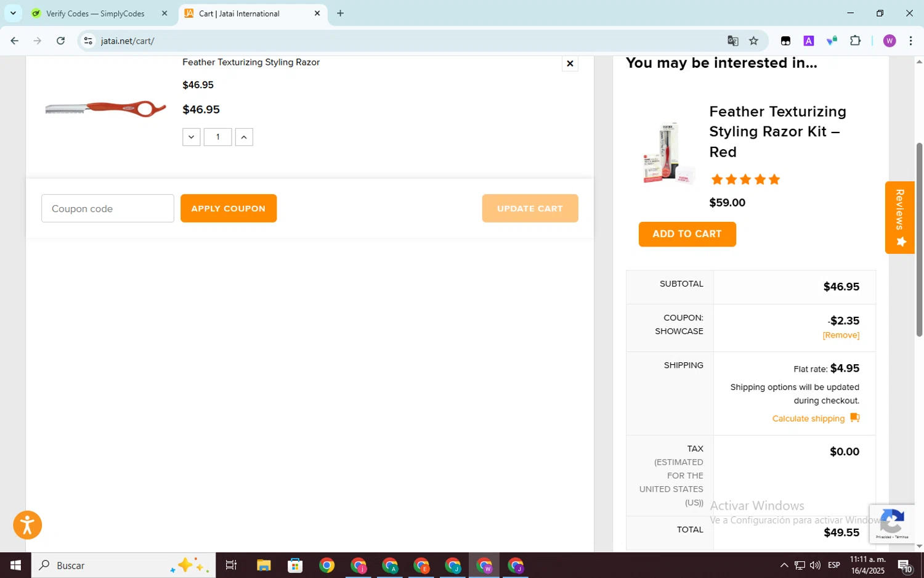Click the translate page icon
Viewport: 924px width, 578px height.
pos(732,41)
